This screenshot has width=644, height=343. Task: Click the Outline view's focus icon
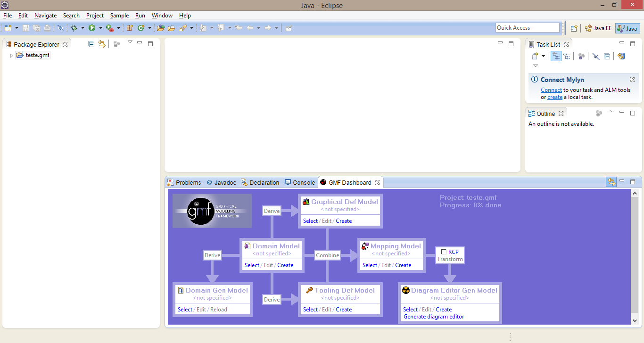click(x=599, y=113)
